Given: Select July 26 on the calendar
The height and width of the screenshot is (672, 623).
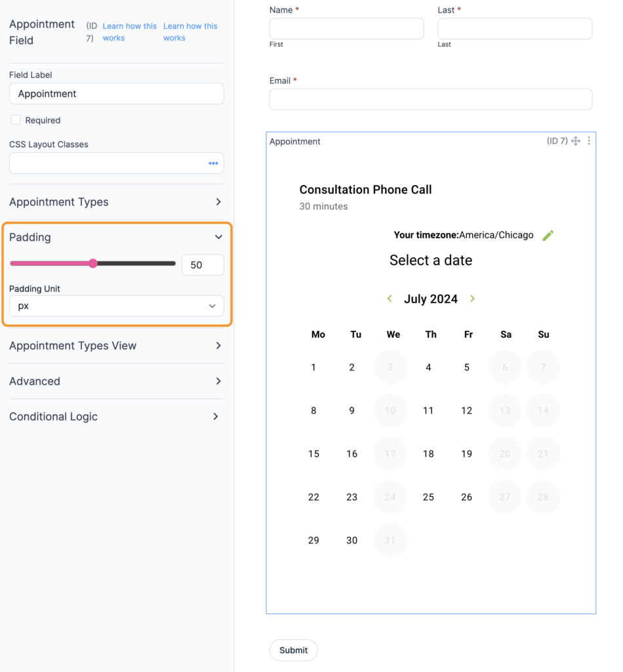Looking at the screenshot, I should click(x=467, y=497).
